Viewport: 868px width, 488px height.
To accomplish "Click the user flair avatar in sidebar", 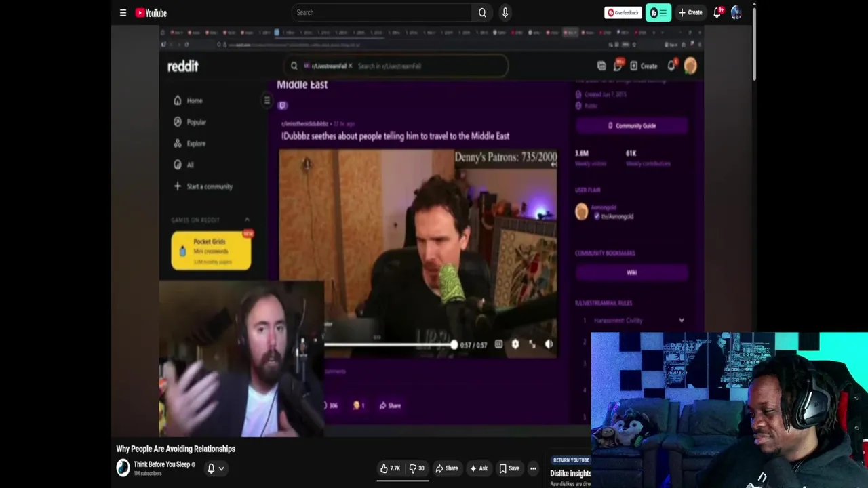I will [582, 212].
